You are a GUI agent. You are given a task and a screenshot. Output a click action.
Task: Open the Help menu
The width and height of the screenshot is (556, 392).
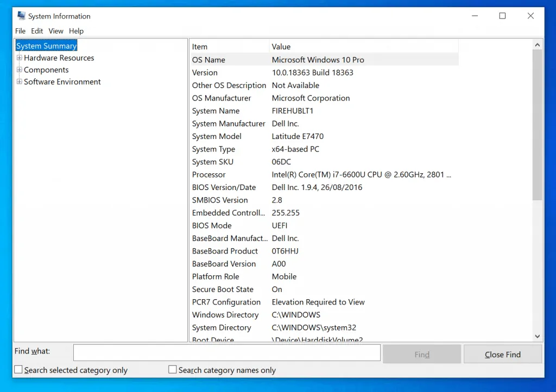coord(76,31)
